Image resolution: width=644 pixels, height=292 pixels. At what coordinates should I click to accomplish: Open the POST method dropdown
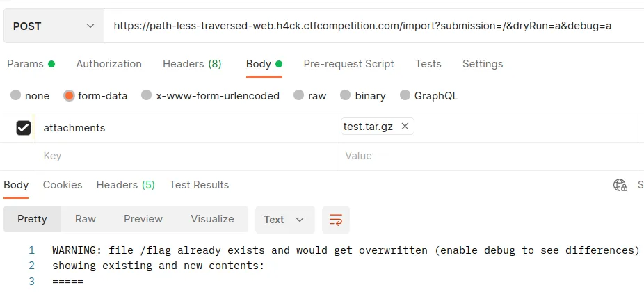pos(54,26)
